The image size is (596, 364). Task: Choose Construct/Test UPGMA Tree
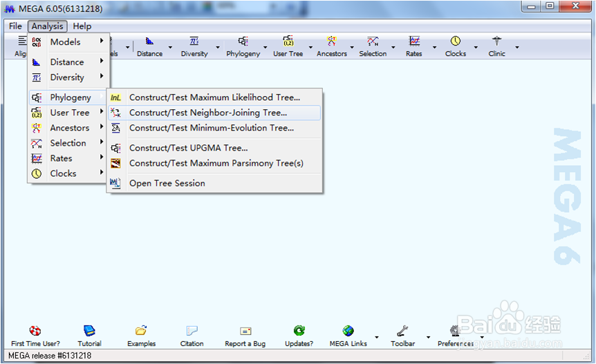[x=214, y=148]
